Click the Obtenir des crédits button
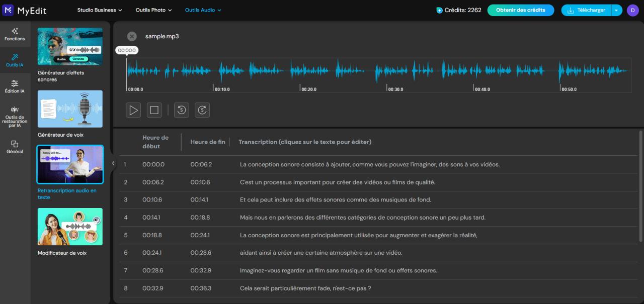 tap(521, 10)
